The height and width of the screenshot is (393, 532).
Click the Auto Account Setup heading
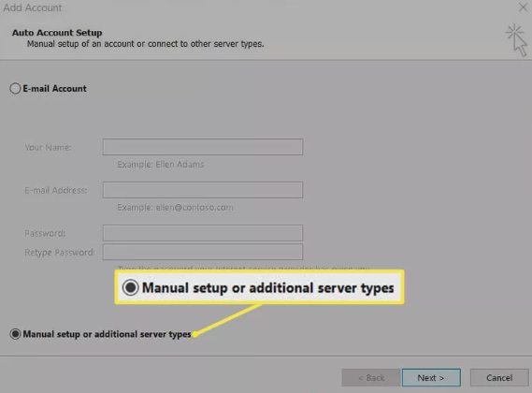57,33
